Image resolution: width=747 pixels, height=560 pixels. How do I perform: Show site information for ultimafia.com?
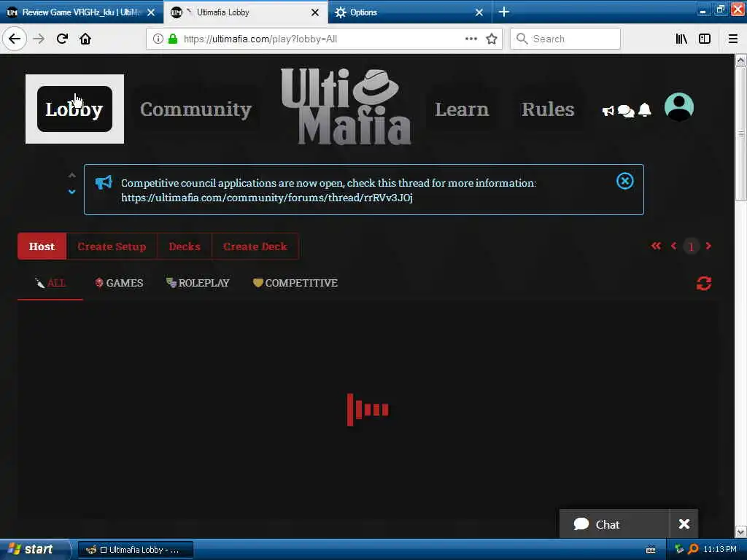(x=158, y=39)
